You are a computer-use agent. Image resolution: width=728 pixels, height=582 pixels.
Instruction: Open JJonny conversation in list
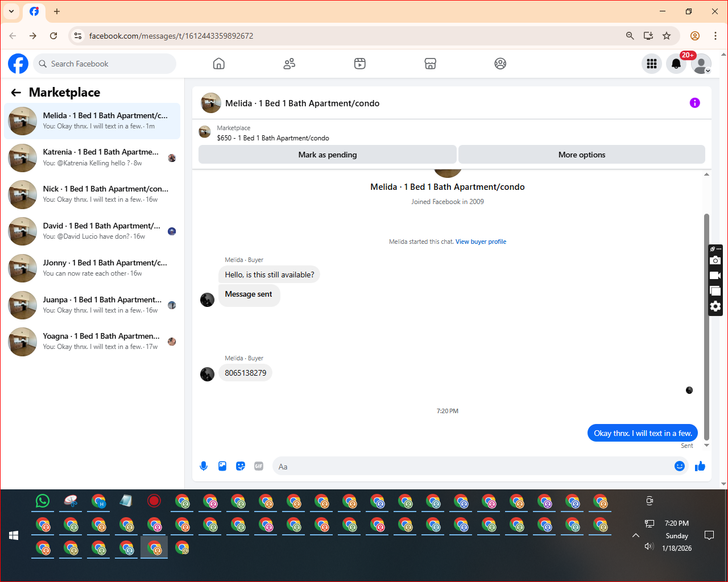coord(92,268)
